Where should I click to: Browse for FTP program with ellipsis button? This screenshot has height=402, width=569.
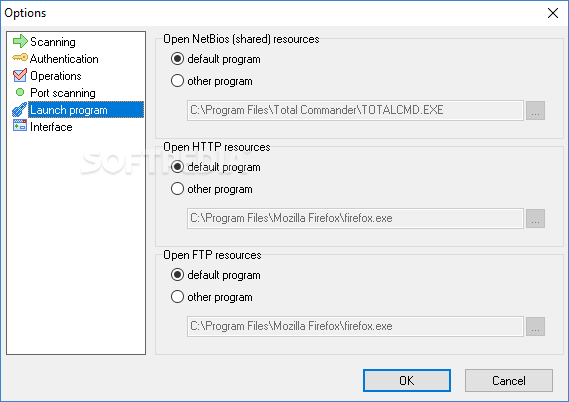pyautogui.click(x=535, y=327)
